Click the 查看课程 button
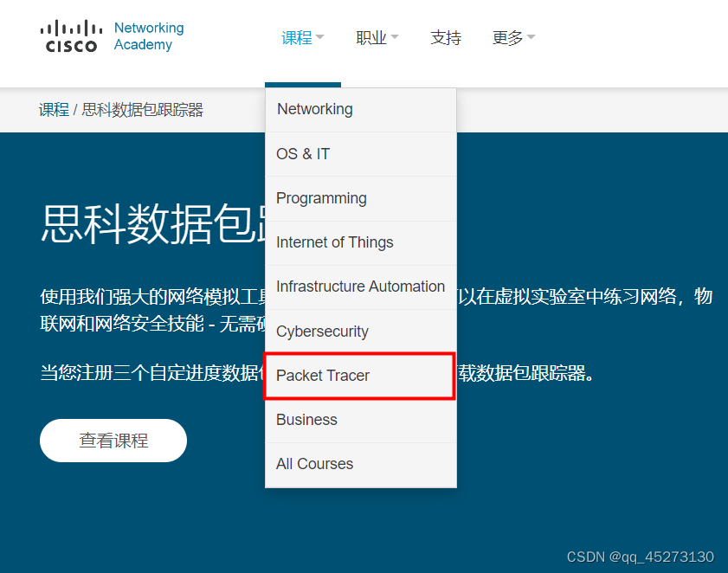The image size is (728, 573). [x=113, y=441]
